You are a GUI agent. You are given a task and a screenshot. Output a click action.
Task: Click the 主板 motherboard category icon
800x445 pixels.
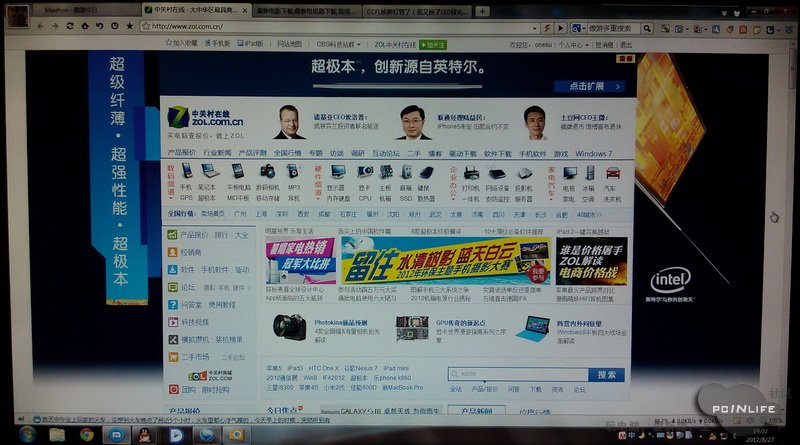click(386, 172)
